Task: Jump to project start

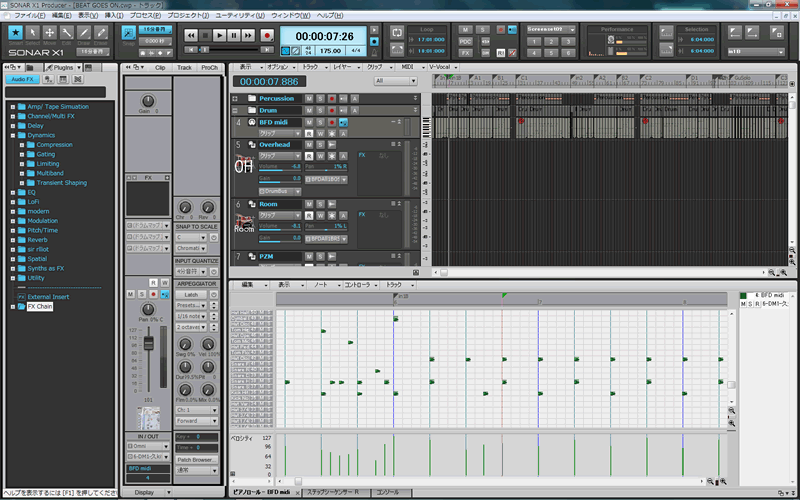Action: coord(191,49)
